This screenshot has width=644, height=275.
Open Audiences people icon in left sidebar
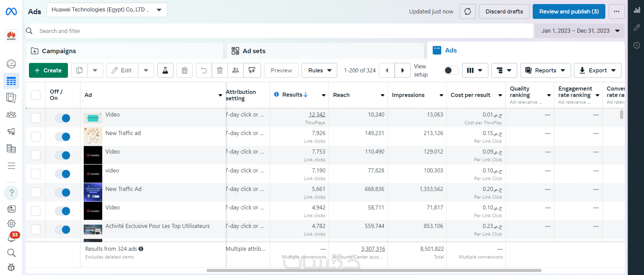pyautogui.click(x=11, y=114)
